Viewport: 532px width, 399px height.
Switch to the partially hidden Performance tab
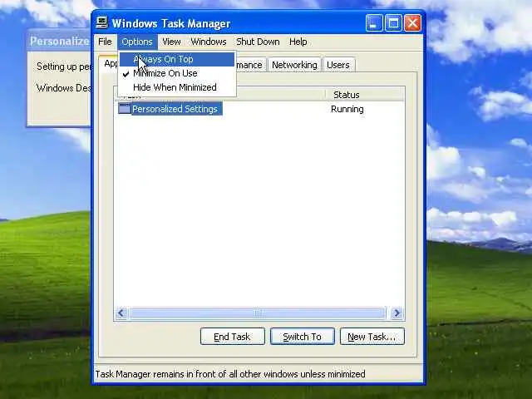[x=249, y=65]
